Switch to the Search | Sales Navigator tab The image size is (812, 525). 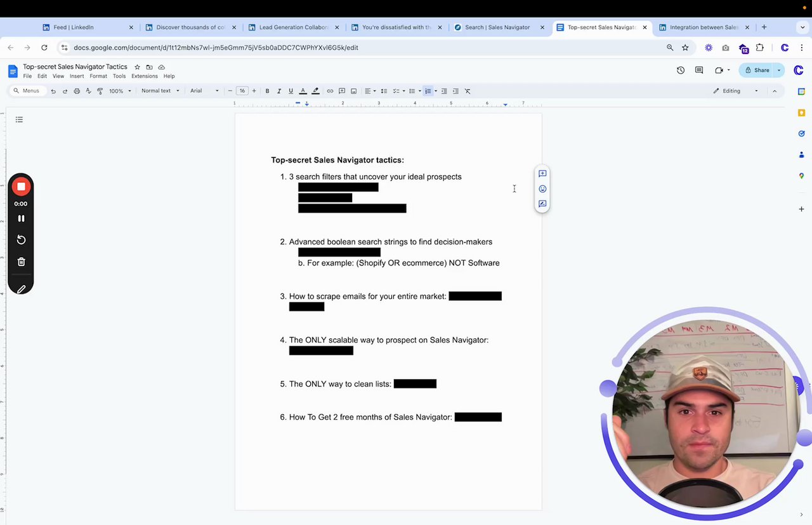tap(499, 27)
